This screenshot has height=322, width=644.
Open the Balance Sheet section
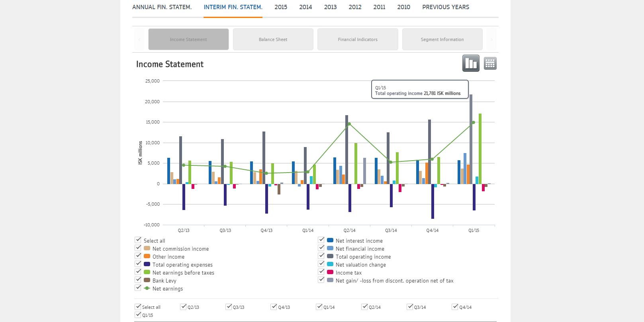273,39
